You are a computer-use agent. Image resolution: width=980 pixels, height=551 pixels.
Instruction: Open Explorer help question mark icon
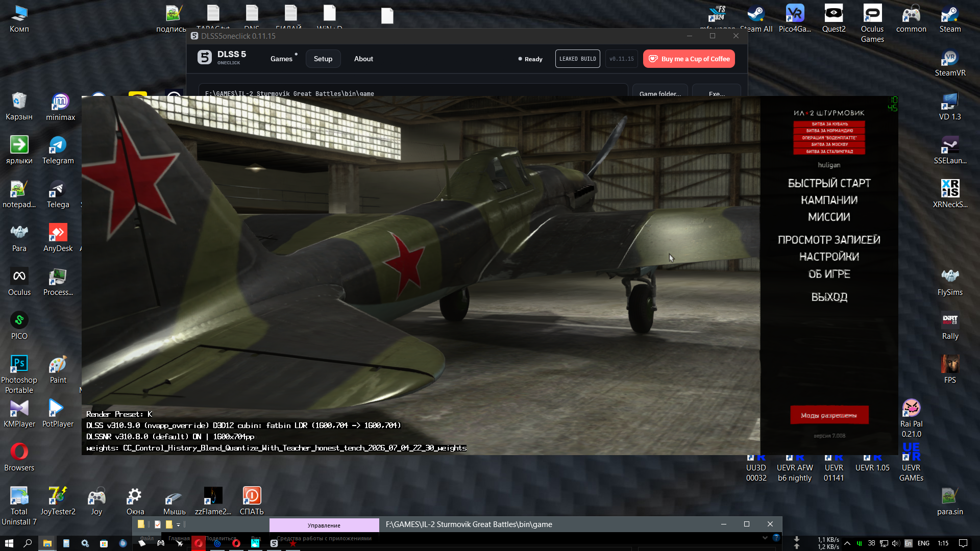click(776, 538)
